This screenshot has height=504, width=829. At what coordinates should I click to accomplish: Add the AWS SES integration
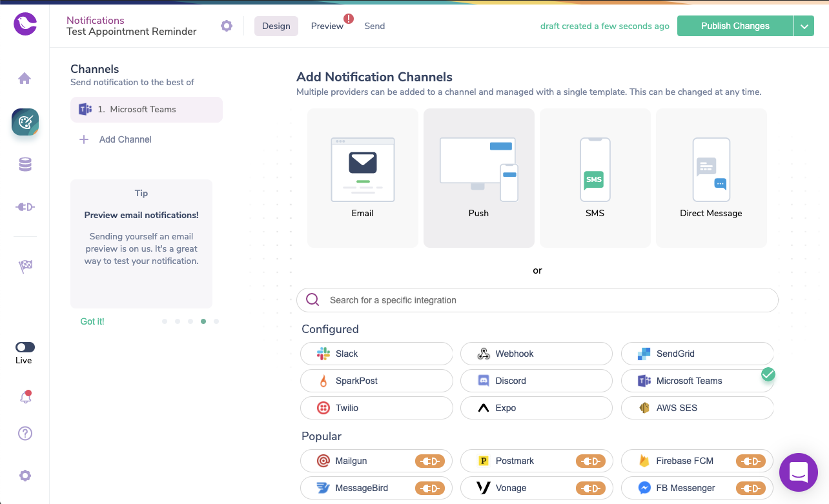point(697,408)
